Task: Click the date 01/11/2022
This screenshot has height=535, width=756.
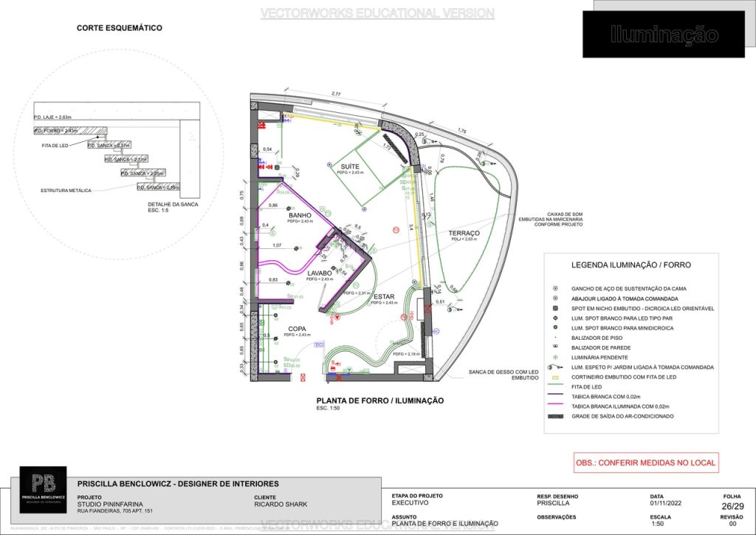Action: pos(665,502)
